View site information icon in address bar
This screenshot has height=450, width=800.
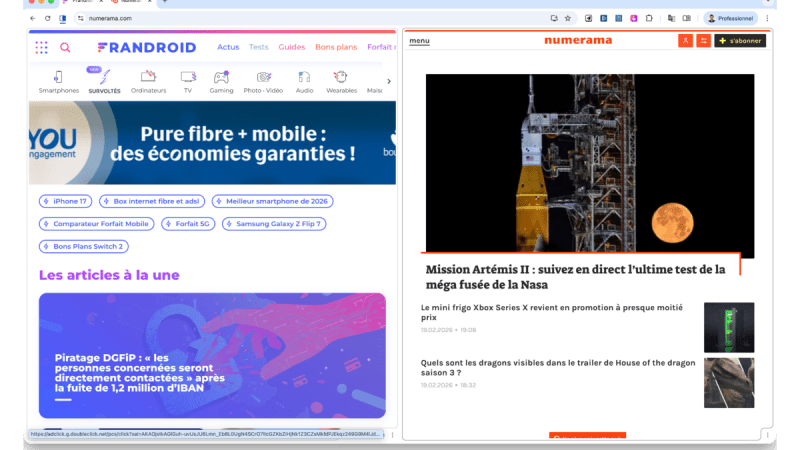(x=81, y=18)
